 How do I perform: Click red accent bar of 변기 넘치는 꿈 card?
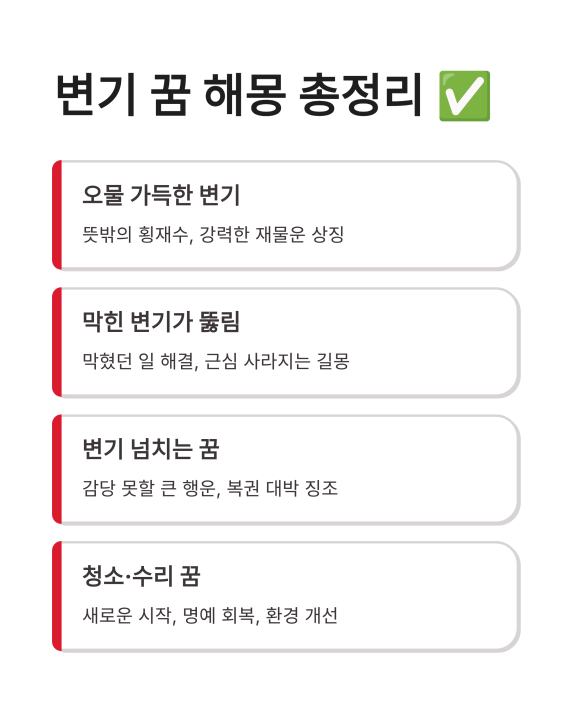(57, 469)
